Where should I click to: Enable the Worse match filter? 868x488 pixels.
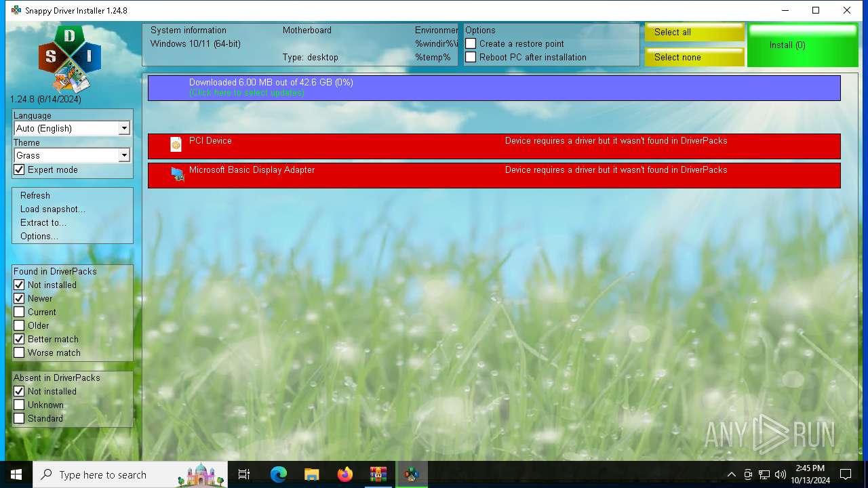(19, 352)
